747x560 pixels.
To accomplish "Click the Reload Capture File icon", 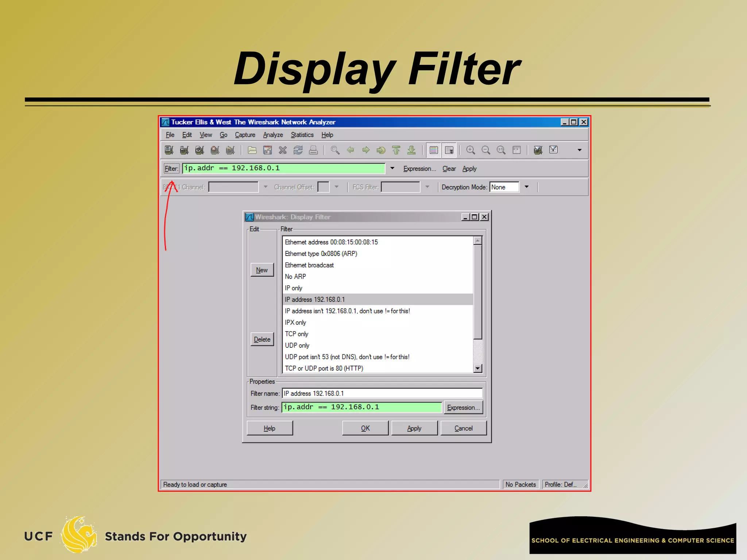I will tap(298, 150).
